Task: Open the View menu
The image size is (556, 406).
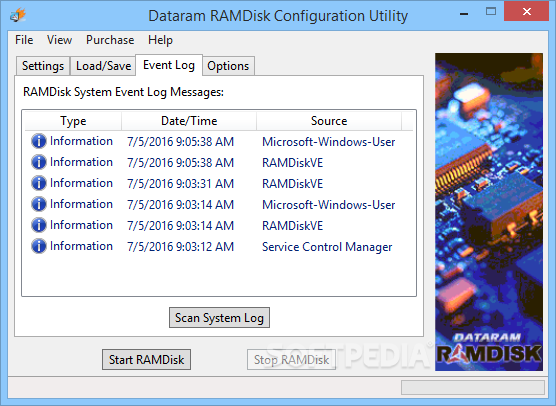Action: tap(59, 40)
